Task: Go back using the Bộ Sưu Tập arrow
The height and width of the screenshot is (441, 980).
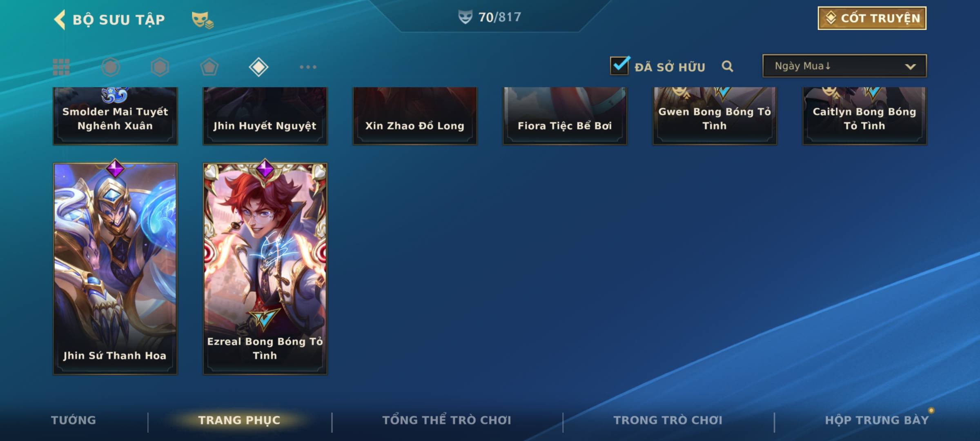Action: tap(60, 20)
